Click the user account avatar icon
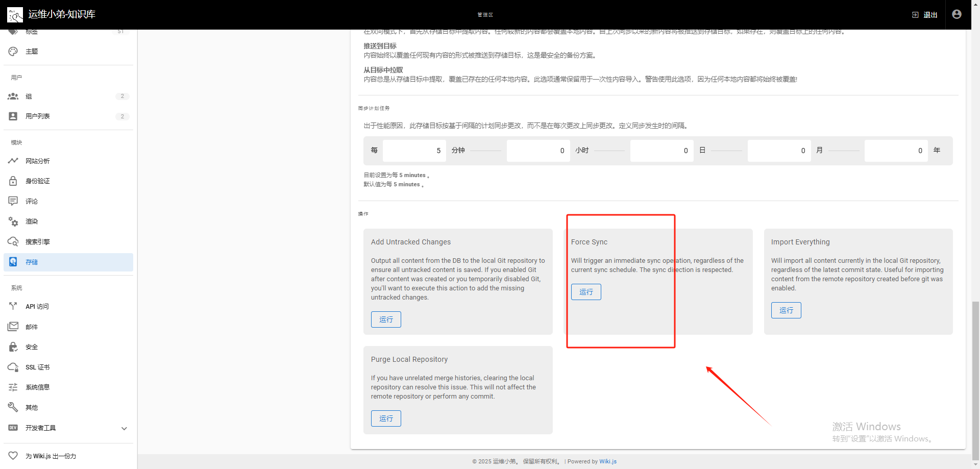Viewport: 980px width, 469px height. 957,14
